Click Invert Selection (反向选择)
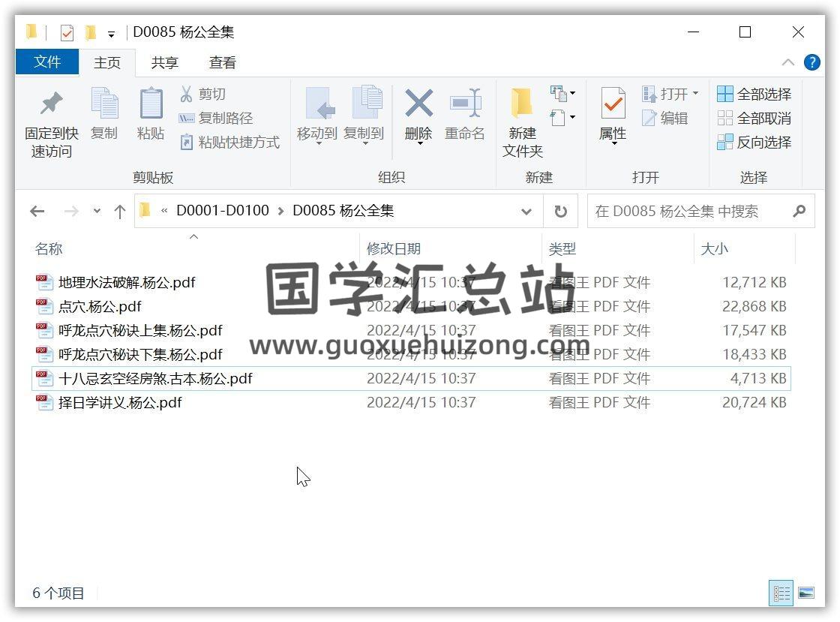 coord(754,143)
